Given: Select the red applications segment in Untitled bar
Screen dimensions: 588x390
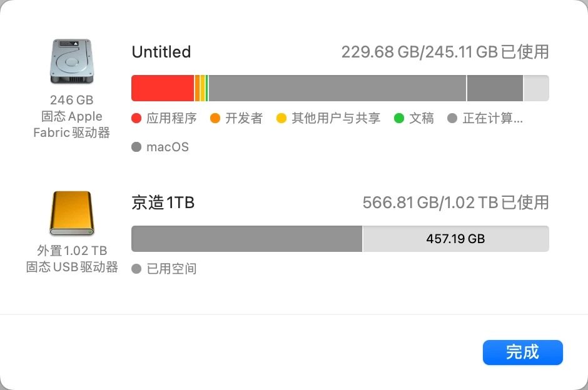Looking at the screenshot, I should pos(163,88).
